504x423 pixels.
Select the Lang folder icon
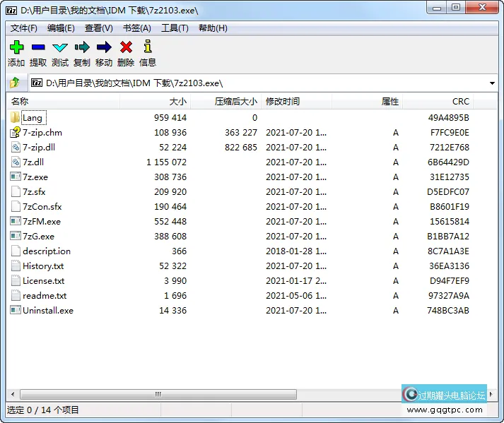[15, 117]
